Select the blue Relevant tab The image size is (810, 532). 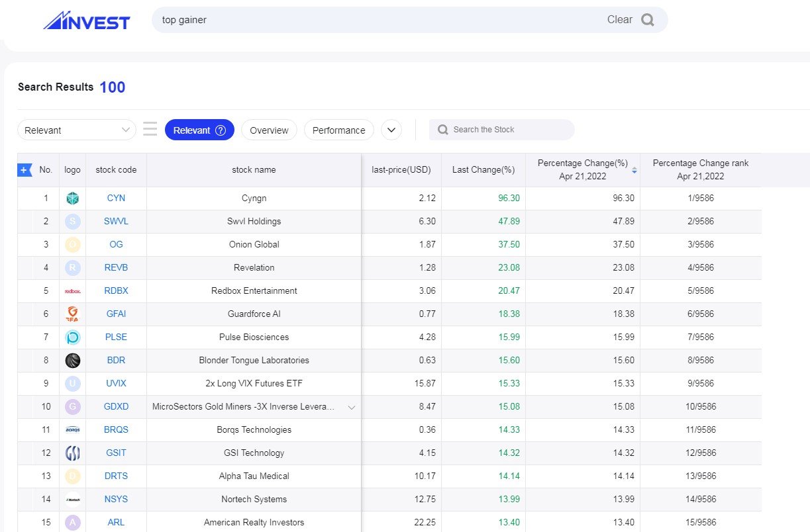coord(199,130)
